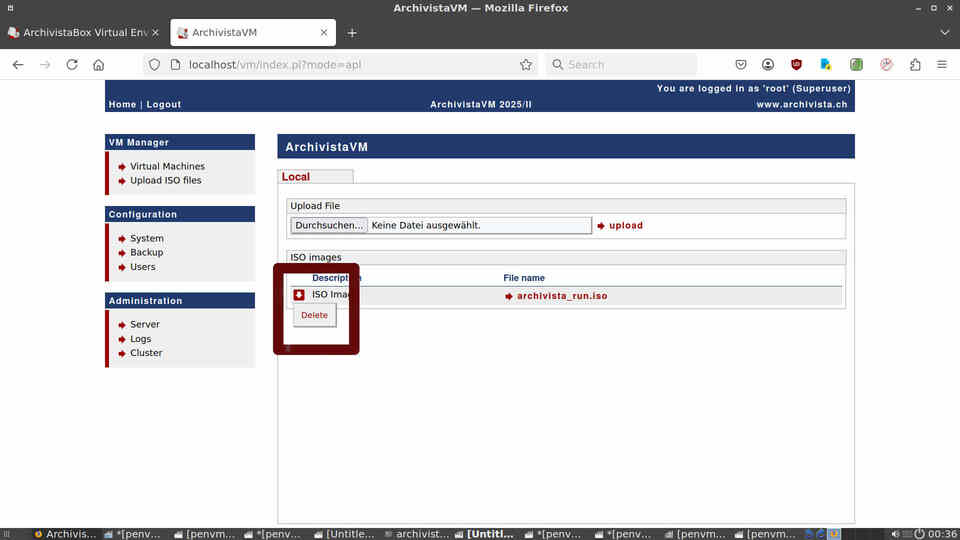Click the pink circular extension icon

(x=886, y=64)
